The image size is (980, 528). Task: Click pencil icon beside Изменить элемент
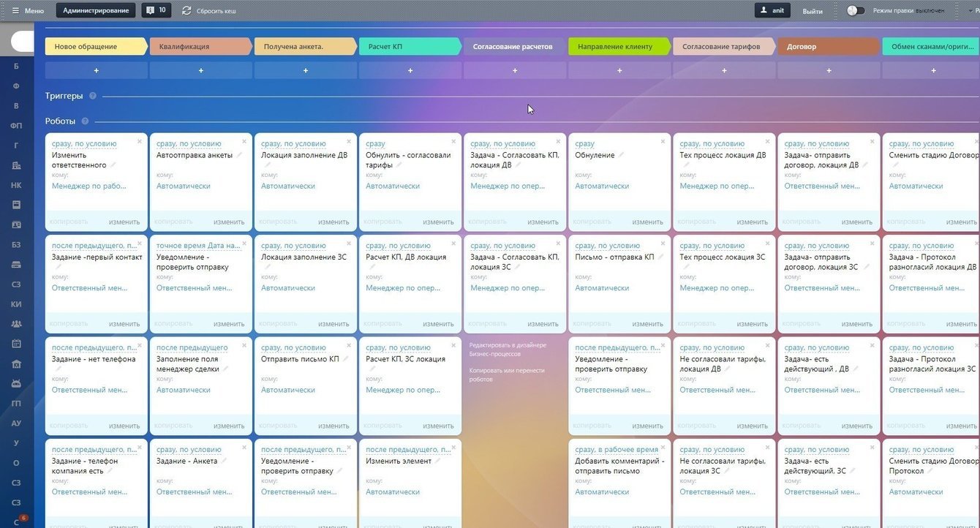437,461
